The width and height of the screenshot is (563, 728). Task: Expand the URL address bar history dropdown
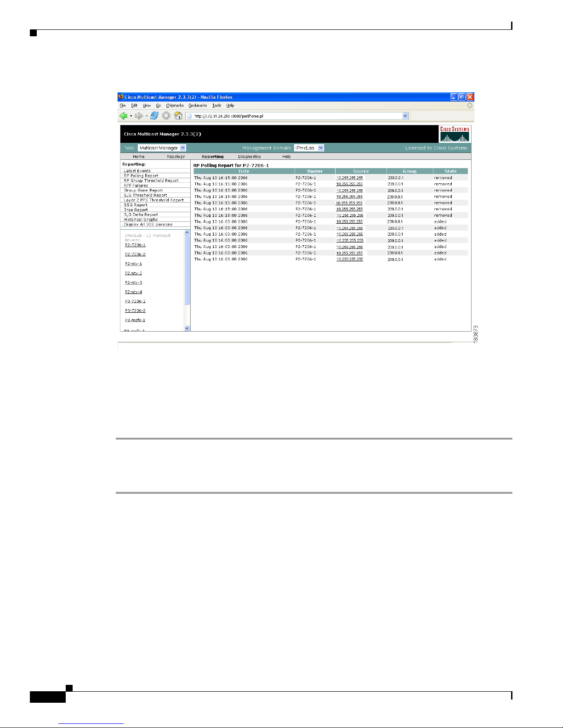(405, 116)
